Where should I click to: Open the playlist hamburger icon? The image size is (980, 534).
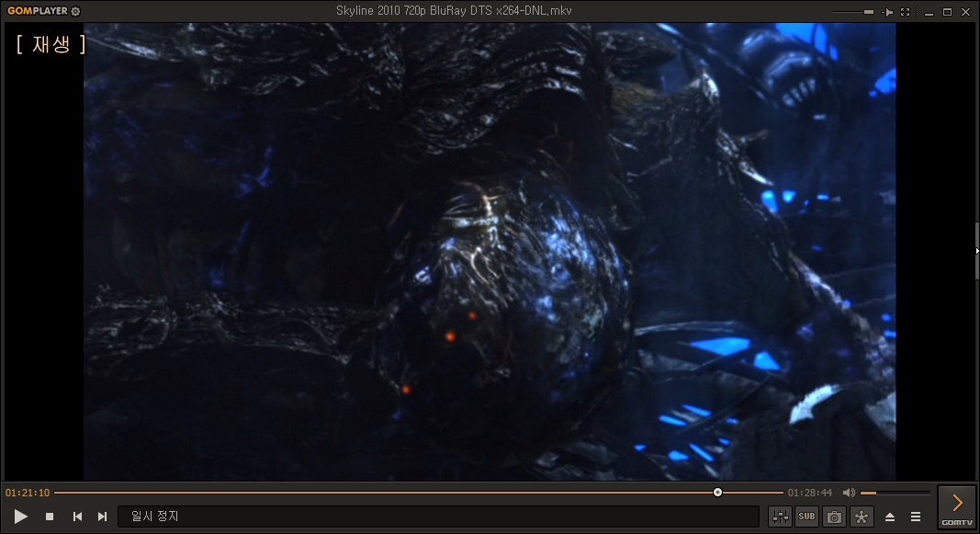pyautogui.click(x=916, y=517)
